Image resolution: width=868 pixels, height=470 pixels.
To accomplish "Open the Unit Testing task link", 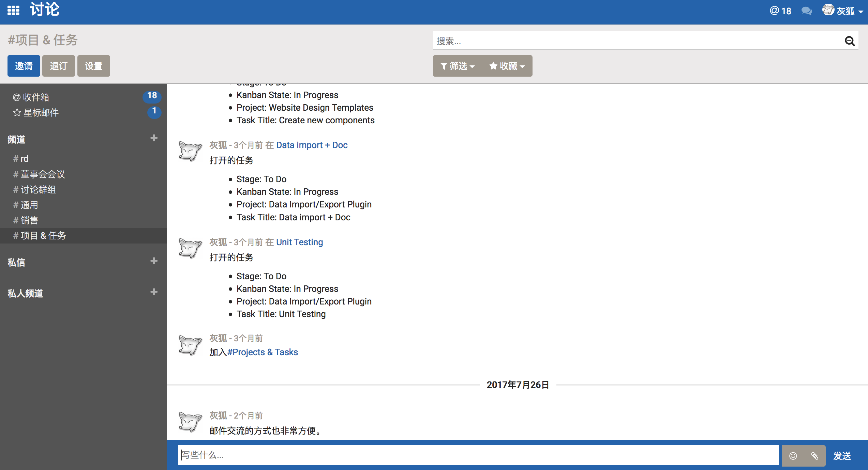I will point(299,242).
